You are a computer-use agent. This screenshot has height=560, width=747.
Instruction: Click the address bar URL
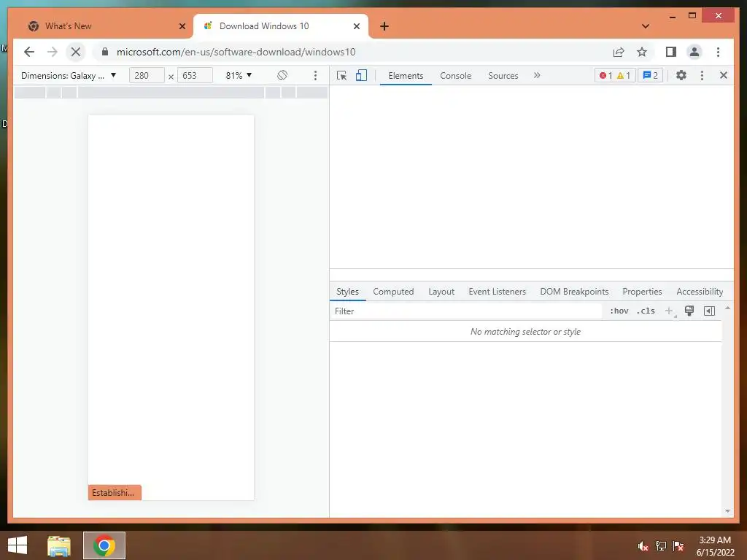point(236,52)
